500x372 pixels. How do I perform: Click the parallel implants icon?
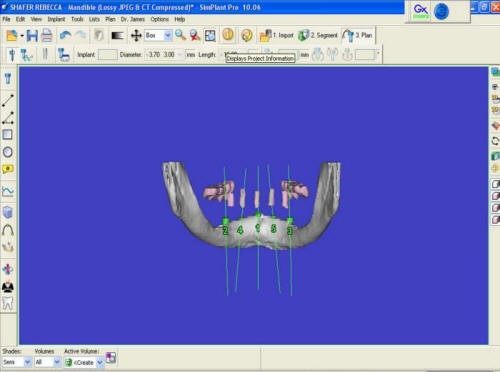[x=45, y=54]
